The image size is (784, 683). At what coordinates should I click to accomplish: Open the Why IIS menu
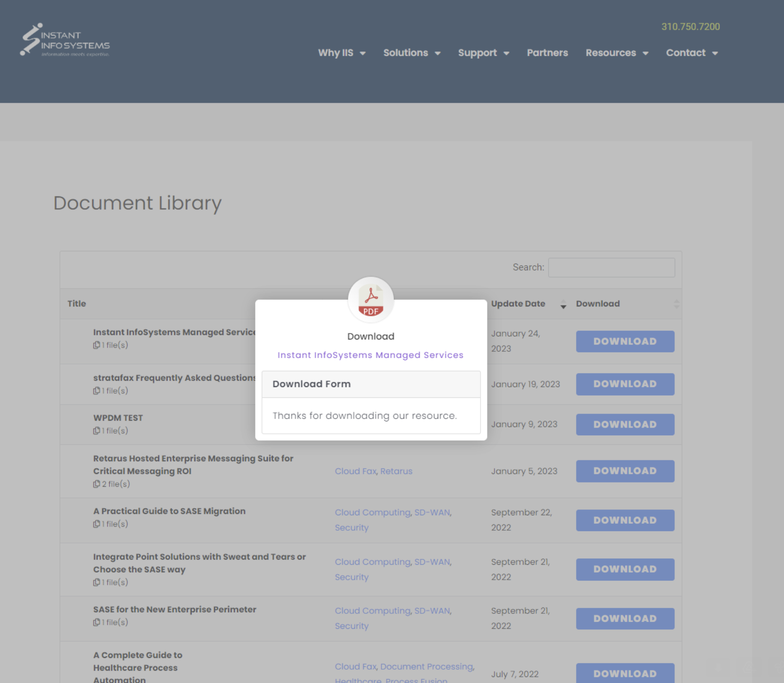pyautogui.click(x=336, y=53)
